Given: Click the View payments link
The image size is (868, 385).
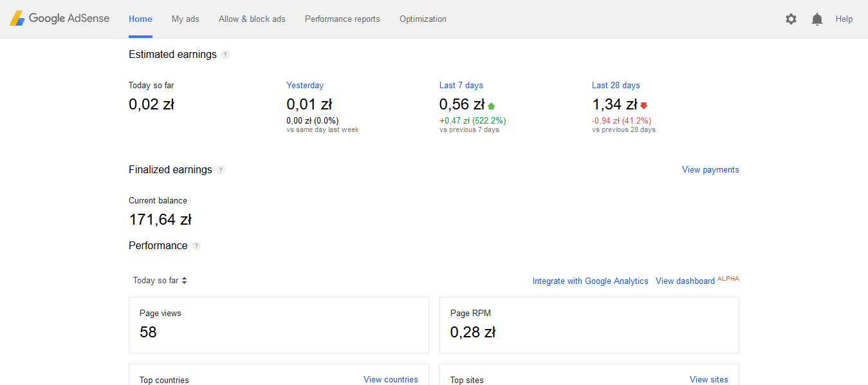Looking at the screenshot, I should click(710, 170).
